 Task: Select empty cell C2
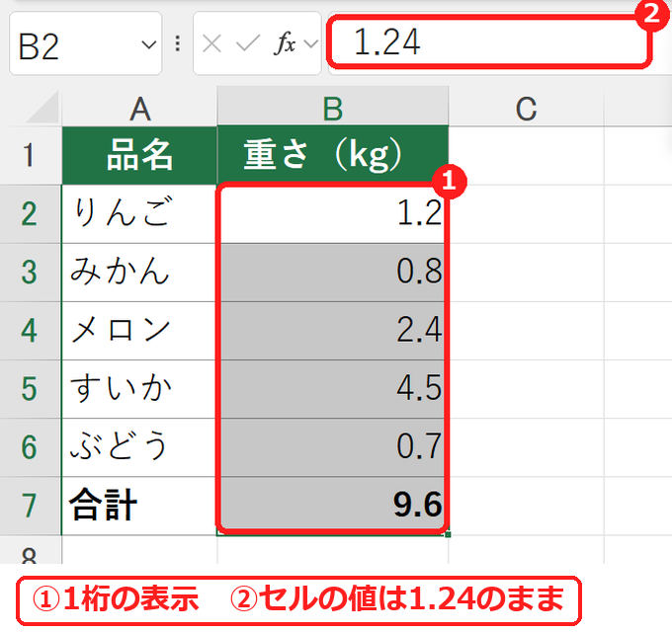point(527,214)
